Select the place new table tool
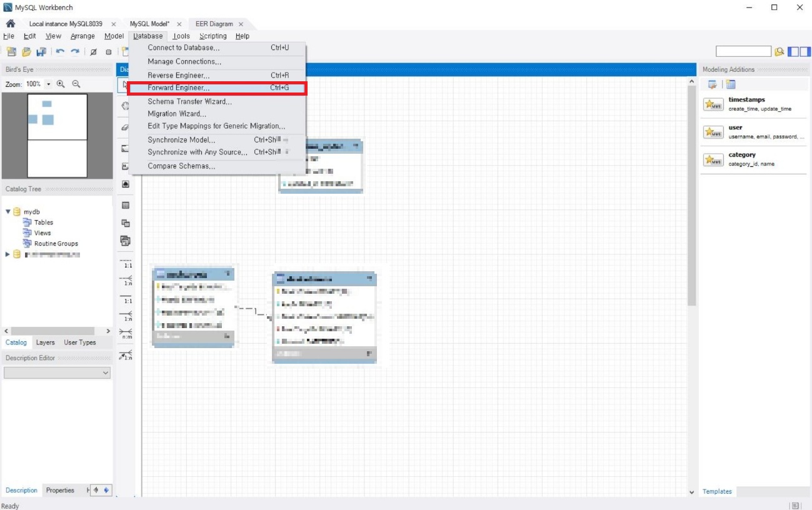Screen dimensions: 812x510 click(125, 205)
